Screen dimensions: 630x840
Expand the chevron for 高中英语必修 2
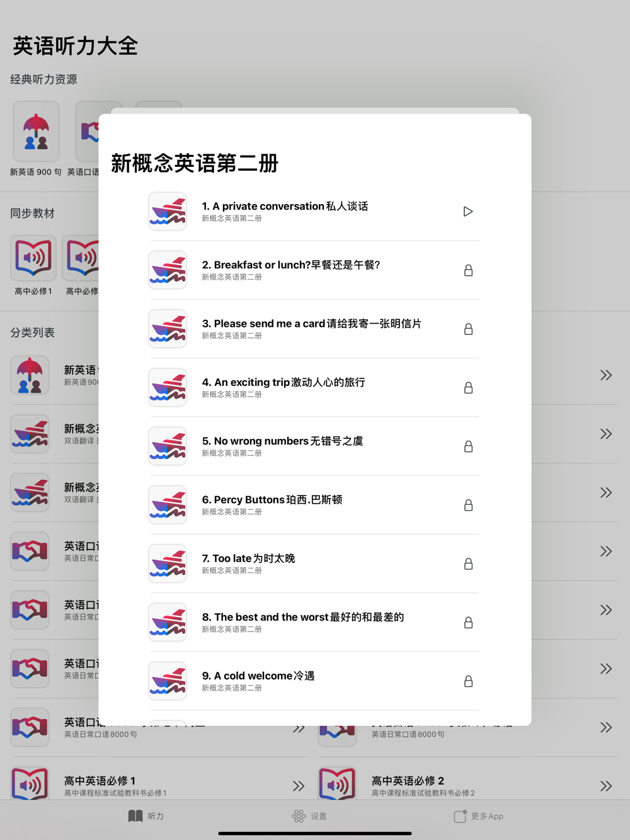pyautogui.click(x=606, y=786)
